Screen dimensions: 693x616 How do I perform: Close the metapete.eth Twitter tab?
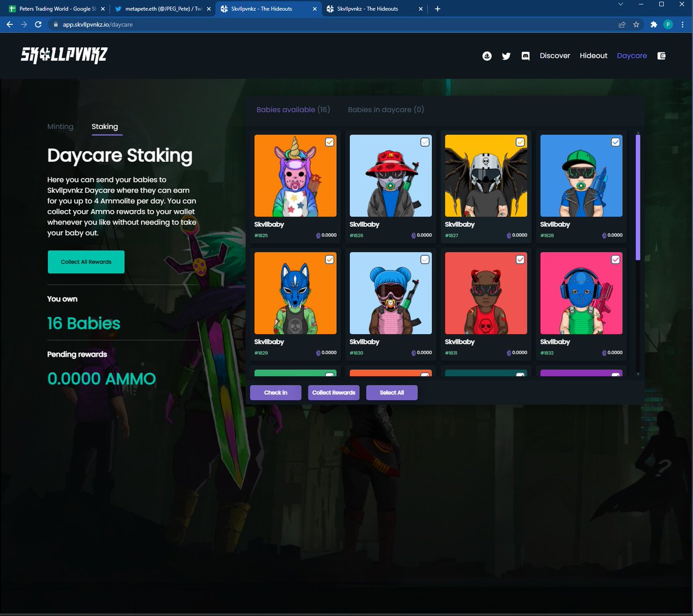click(208, 9)
